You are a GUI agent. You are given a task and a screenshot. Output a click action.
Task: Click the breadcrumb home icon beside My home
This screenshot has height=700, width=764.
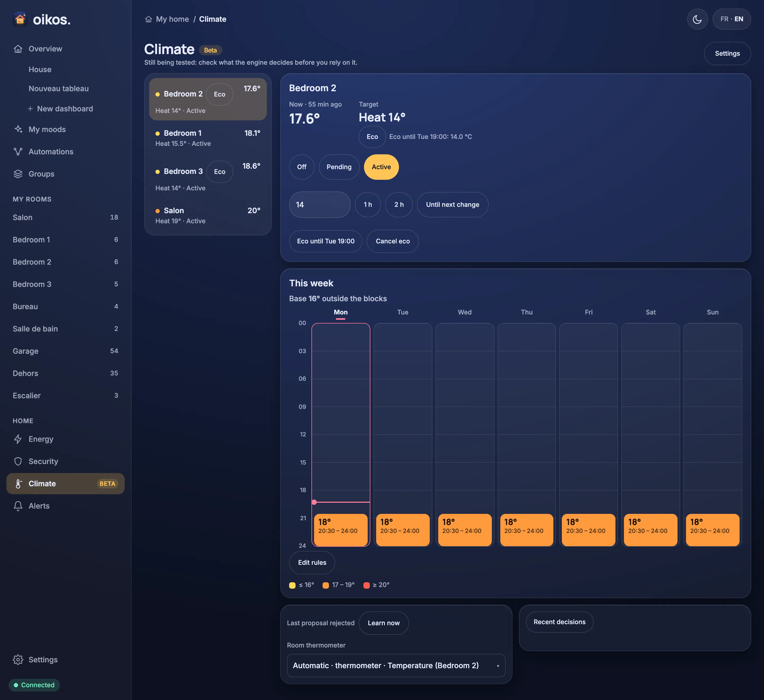[149, 19]
